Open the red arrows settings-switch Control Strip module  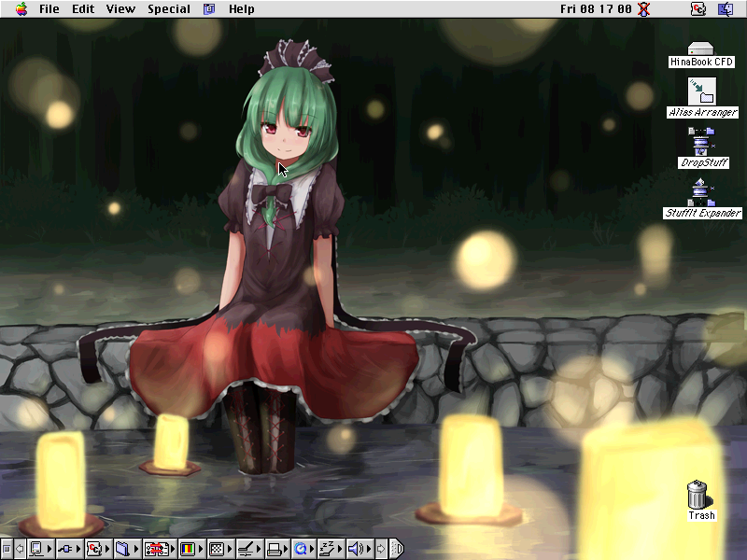point(160,549)
